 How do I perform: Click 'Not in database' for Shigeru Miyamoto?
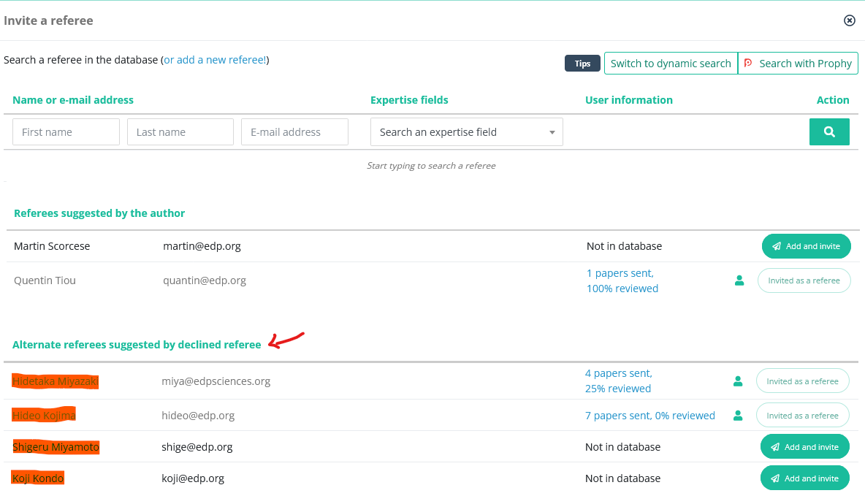tap(623, 446)
